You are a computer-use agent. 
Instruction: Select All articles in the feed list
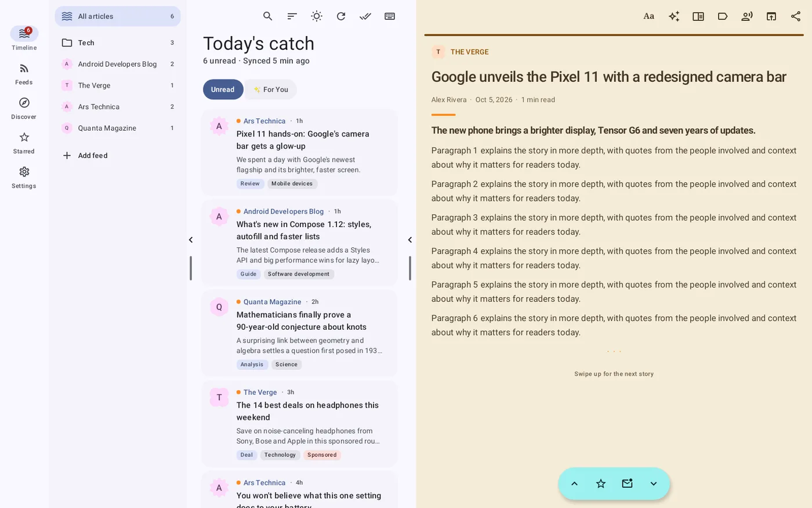pyautogui.click(x=118, y=16)
